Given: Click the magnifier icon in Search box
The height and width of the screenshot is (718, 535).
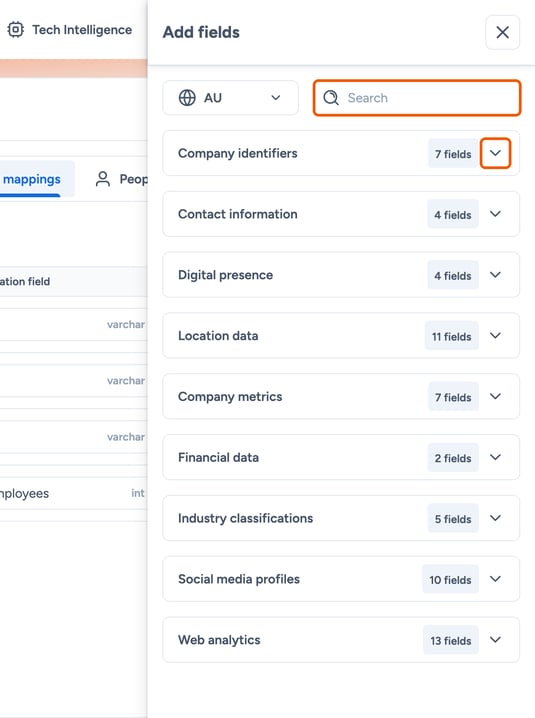Looking at the screenshot, I should coord(331,98).
